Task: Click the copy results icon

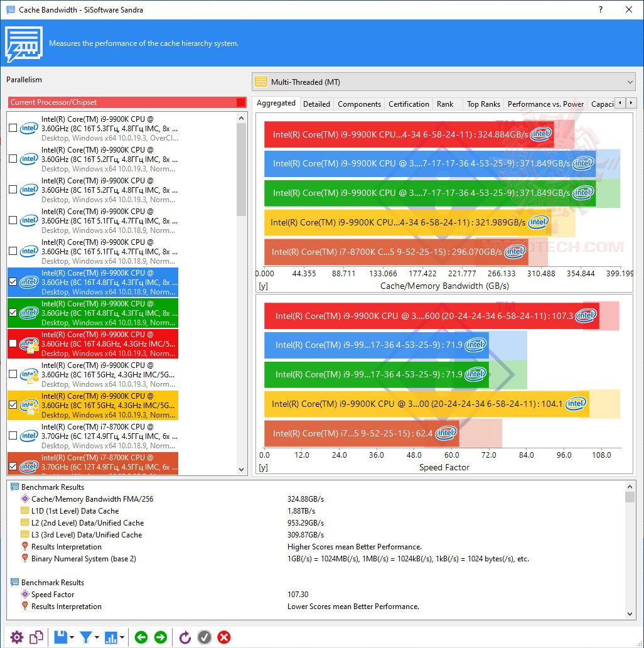Action: pos(36,637)
